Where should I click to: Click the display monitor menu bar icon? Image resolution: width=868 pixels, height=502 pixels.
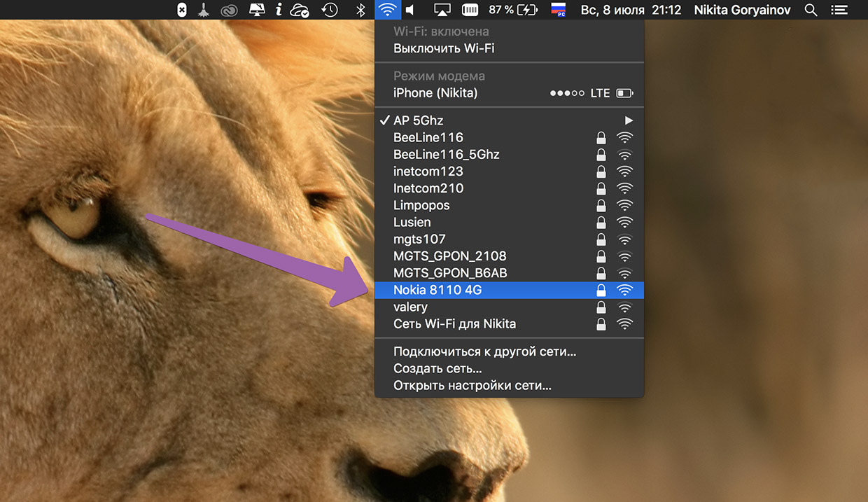click(258, 10)
